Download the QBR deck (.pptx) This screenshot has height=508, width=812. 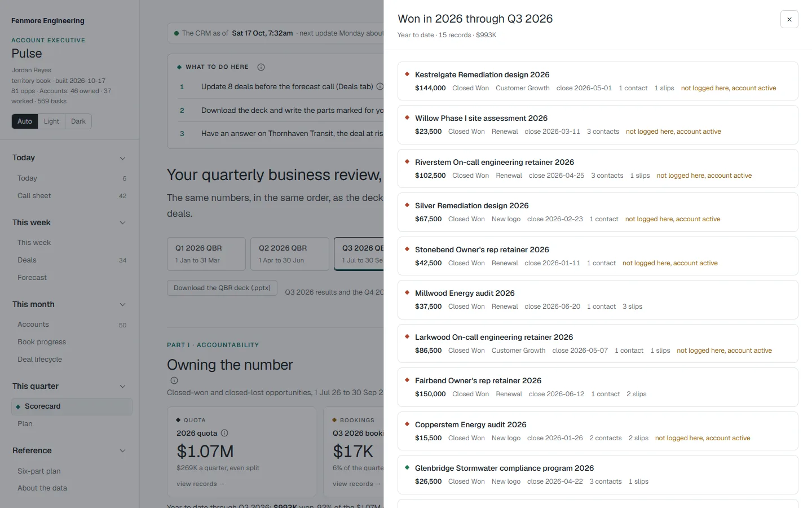point(222,288)
